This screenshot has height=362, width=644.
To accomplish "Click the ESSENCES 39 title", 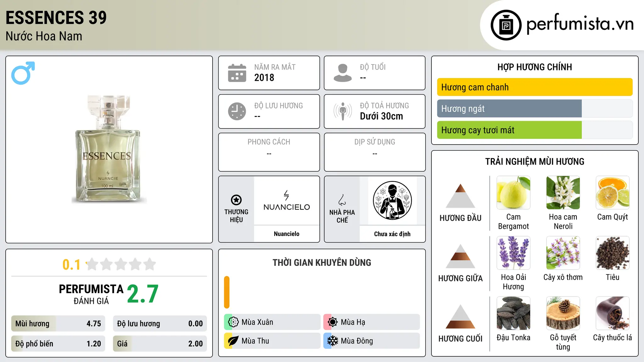I will click(x=56, y=18).
